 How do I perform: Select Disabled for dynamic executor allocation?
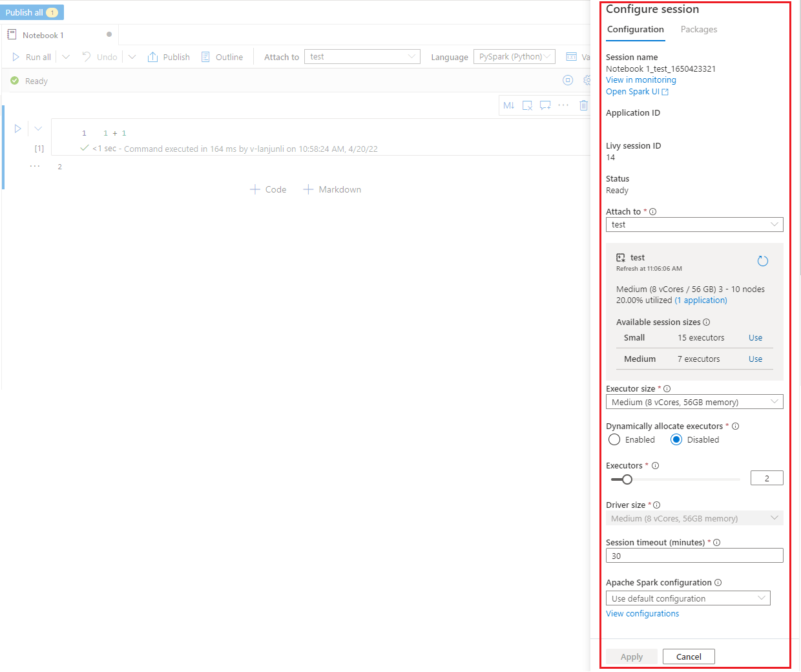click(676, 439)
